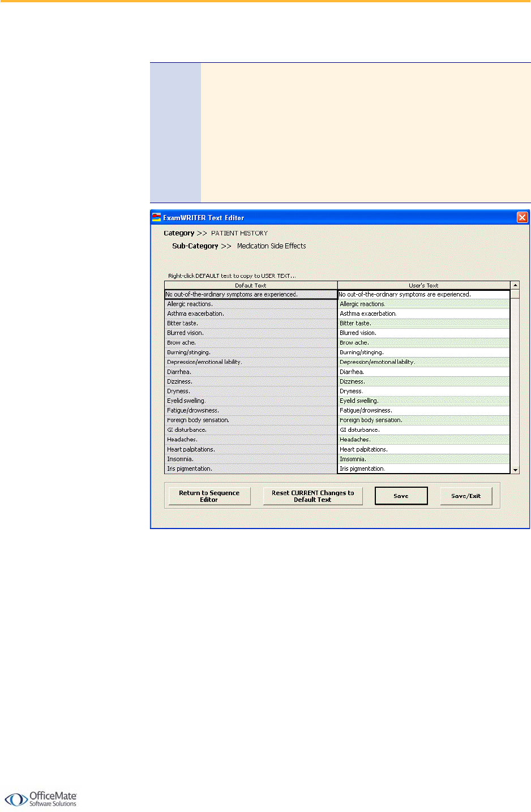Click the User's Text column header
Viewport: 531px width, 812px height.
coord(423,286)
